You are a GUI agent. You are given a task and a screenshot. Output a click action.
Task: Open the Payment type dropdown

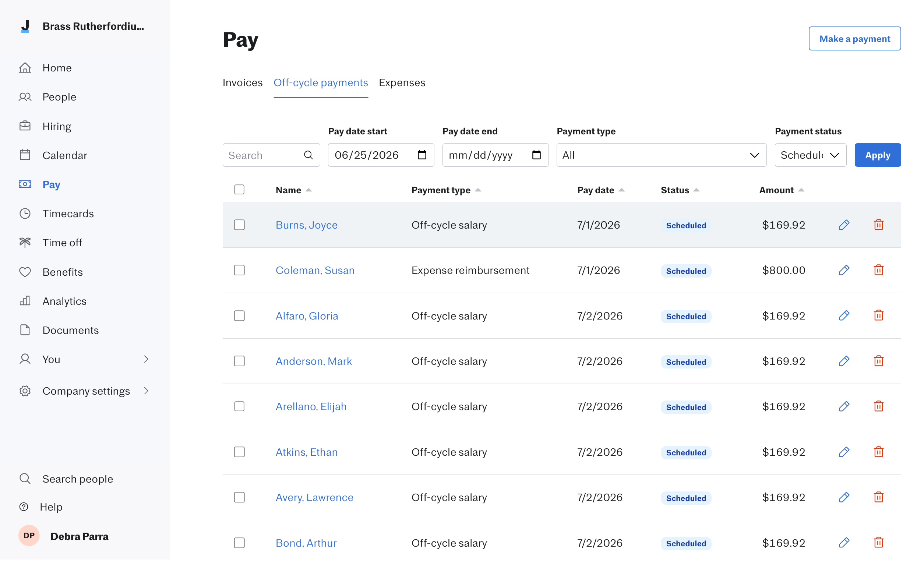(662, 155)
